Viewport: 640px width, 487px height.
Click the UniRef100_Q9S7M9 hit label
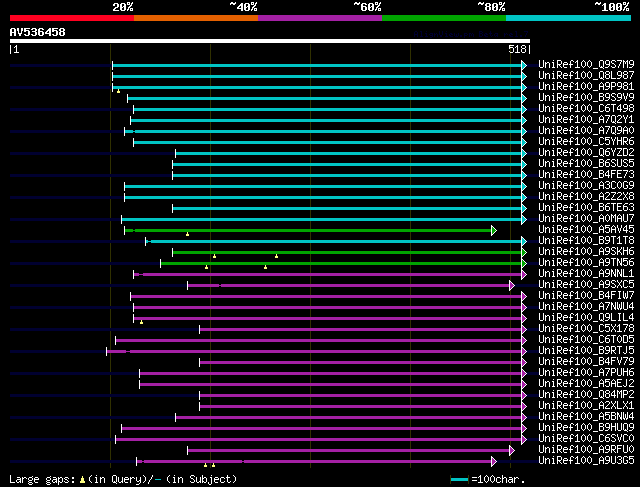tap(586, 64)
